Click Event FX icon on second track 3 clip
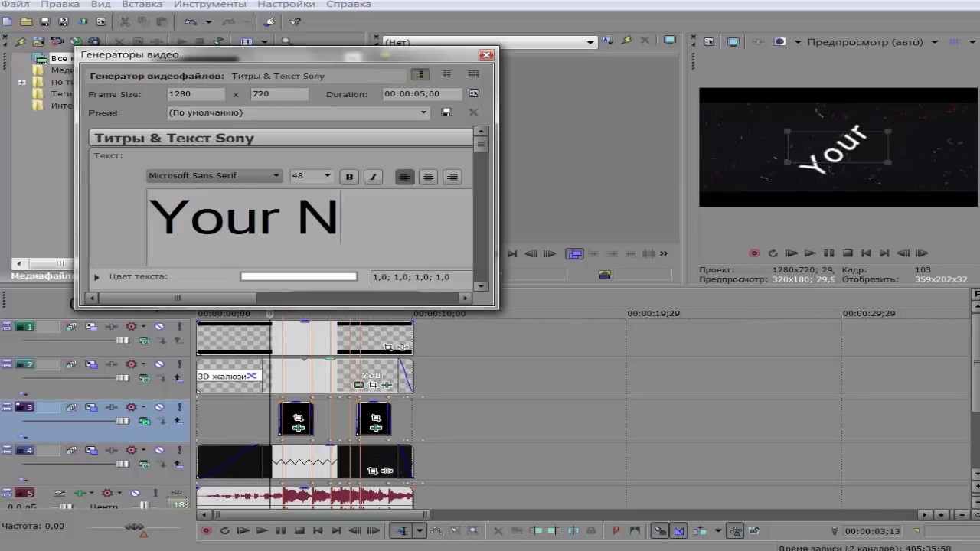 374,428
